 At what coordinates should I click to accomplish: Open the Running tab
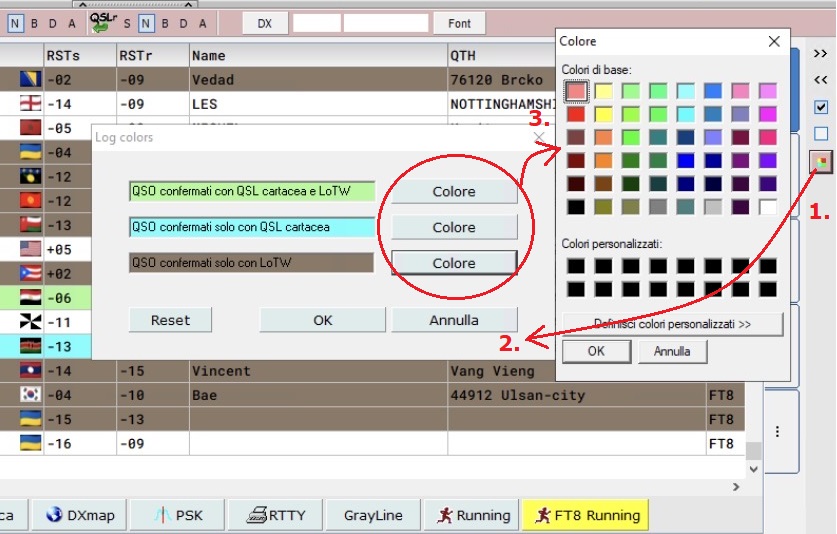tap(472, 515)
